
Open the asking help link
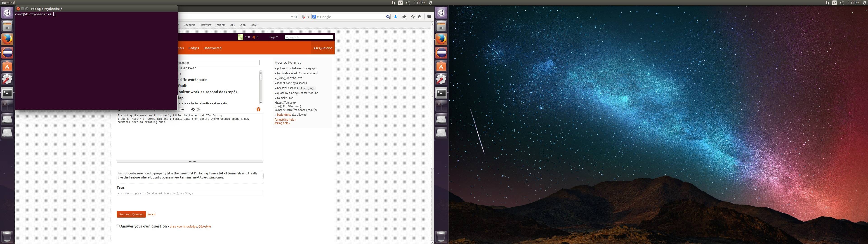click(282, 123)
